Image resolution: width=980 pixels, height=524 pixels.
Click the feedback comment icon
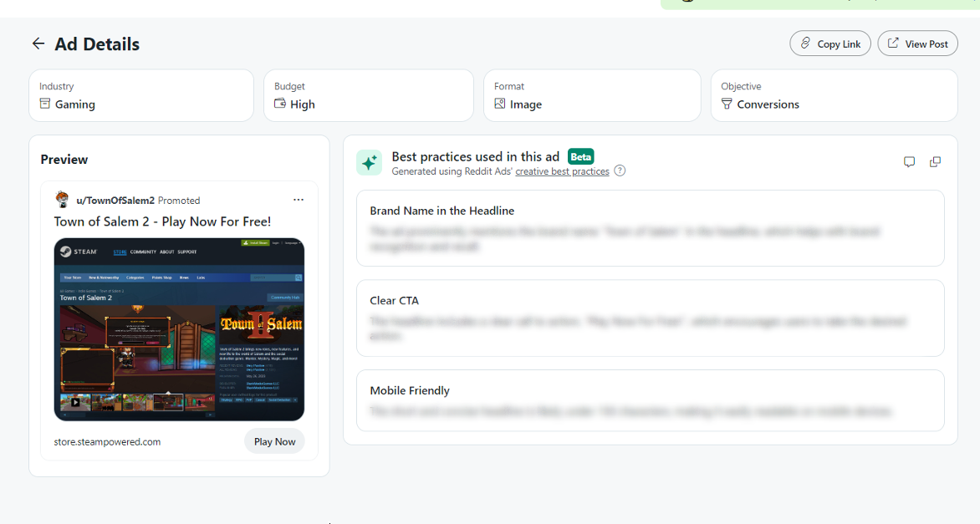pyautogui.click(x=910, y=162)
